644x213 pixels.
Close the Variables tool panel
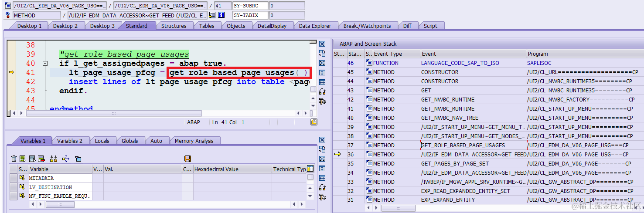click(322, 140)
